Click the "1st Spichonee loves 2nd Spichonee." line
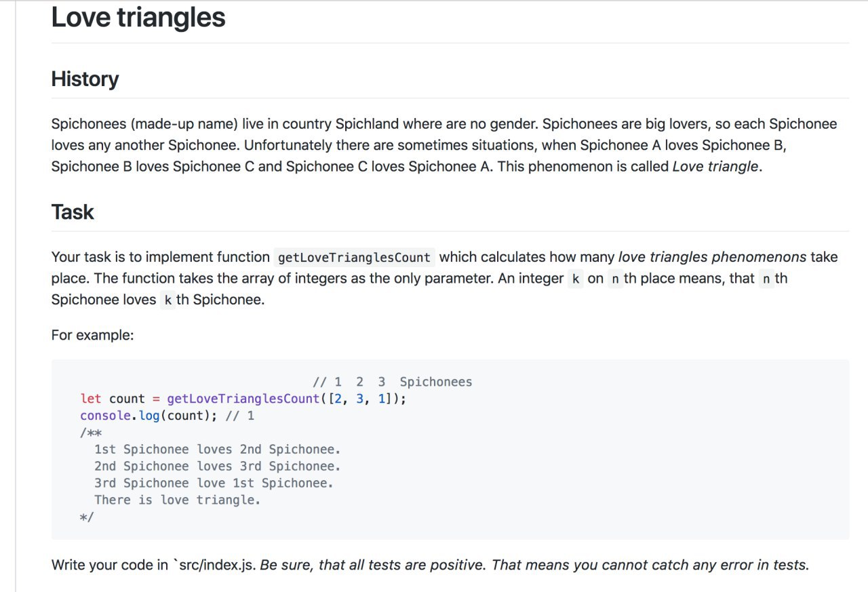Screen dimensions: 868x592 (x=218, y=450)
